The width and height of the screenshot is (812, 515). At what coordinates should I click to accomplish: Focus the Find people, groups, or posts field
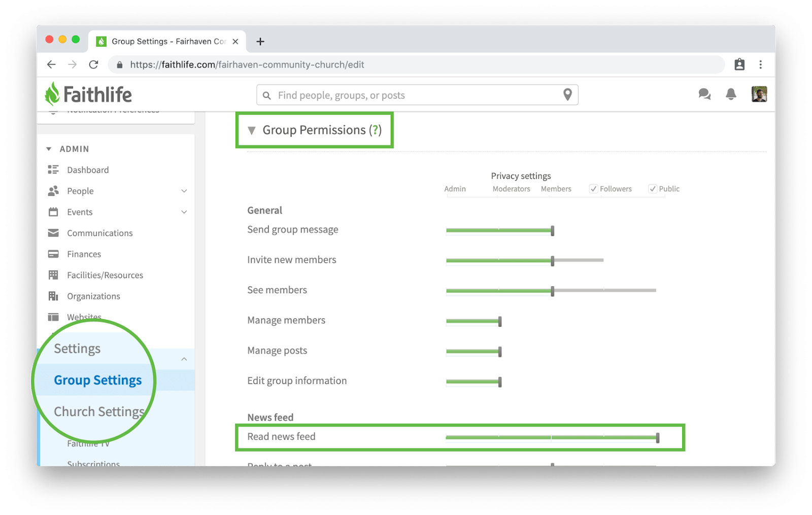coord(417,95)
